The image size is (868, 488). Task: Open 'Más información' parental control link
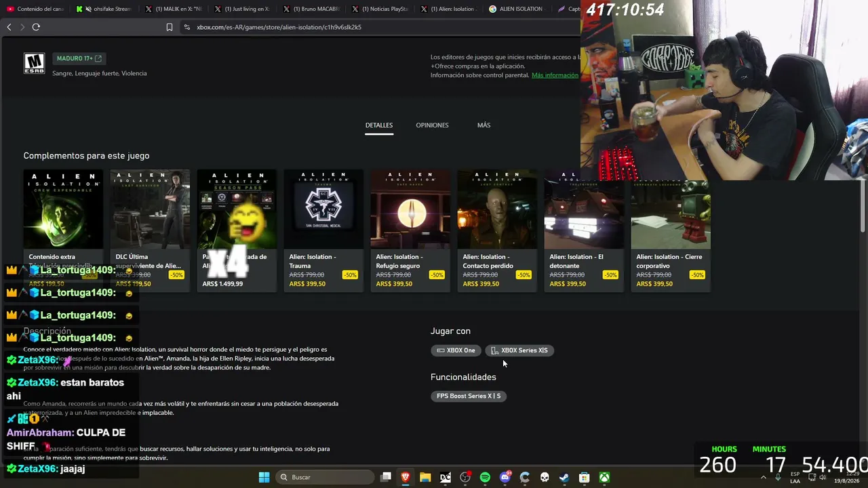(555, 75)
